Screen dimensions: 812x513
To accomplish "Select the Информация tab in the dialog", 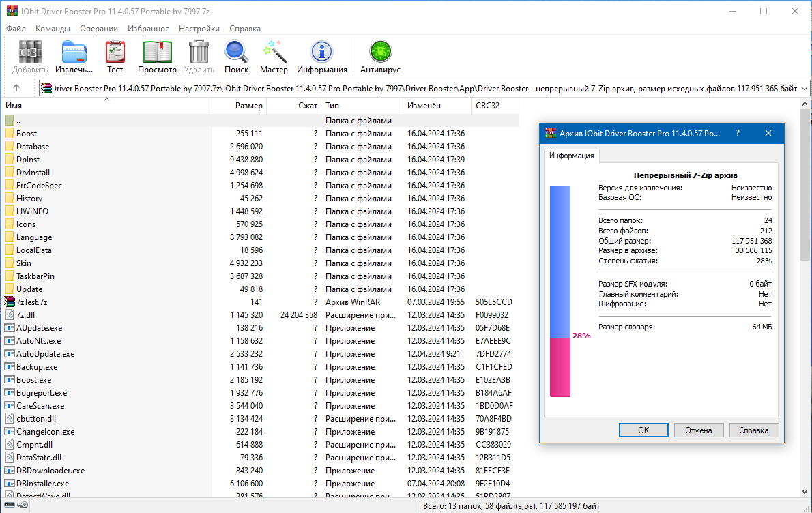I will [x=572, y=156].
